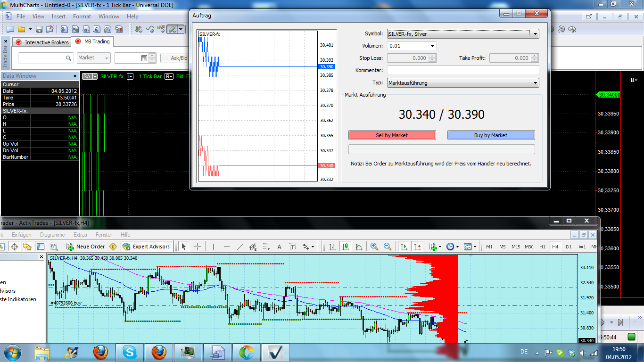Screen dimensions: 644x362
Task: Click Neue Order button in MetaTrader
Action: coord(85,247)
